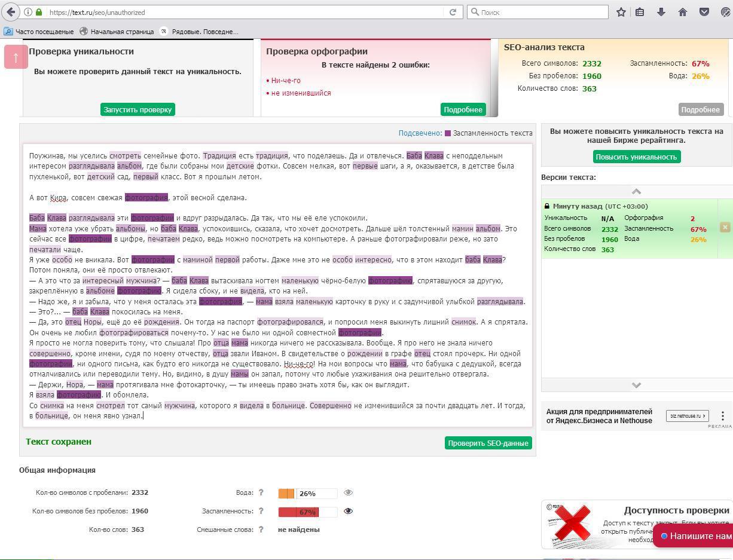The image size is (733, 560).
Task: Open the bookmarks list icon
Action: [x=640, y=12]
